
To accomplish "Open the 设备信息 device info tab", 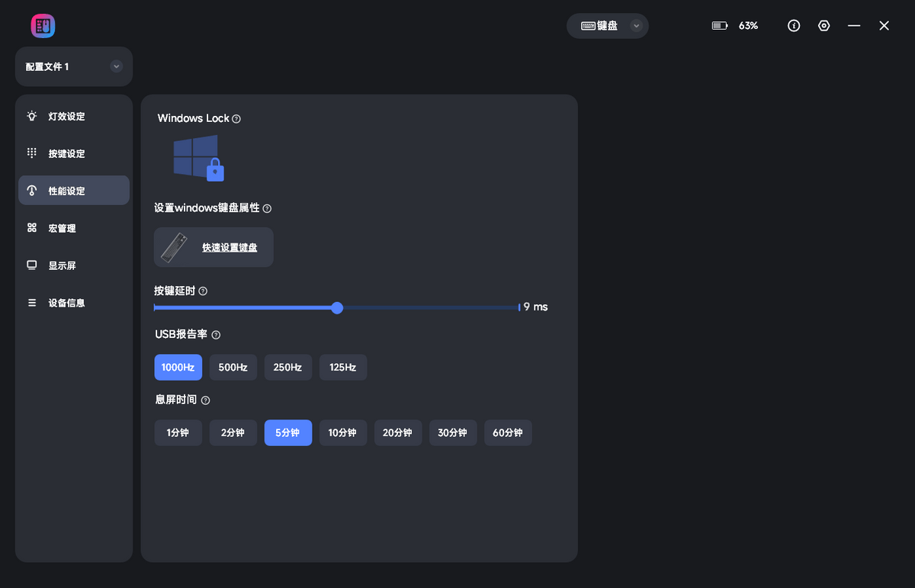I will [x=74, y=303].
